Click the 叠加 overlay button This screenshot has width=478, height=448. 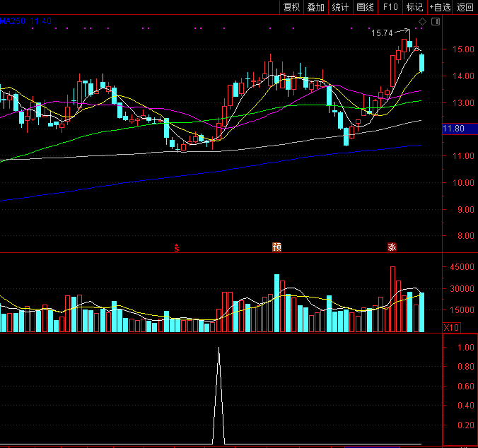[316, 7]
